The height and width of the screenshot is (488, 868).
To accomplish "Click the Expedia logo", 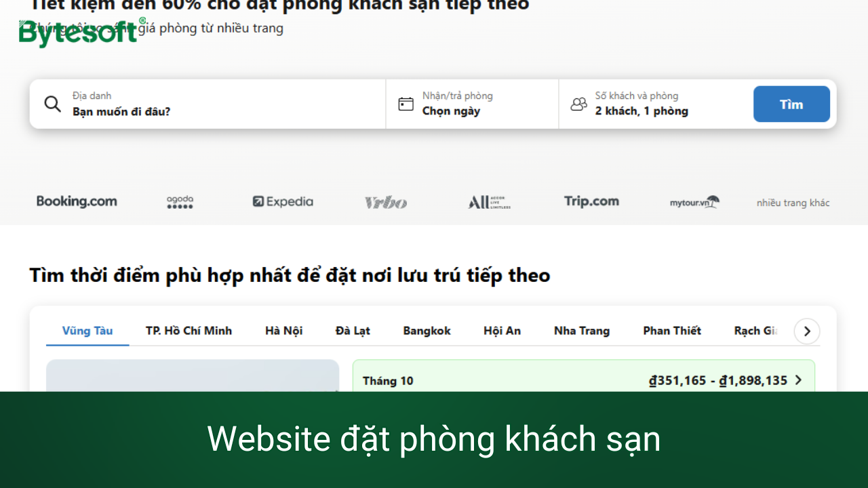I will [282, 201].
